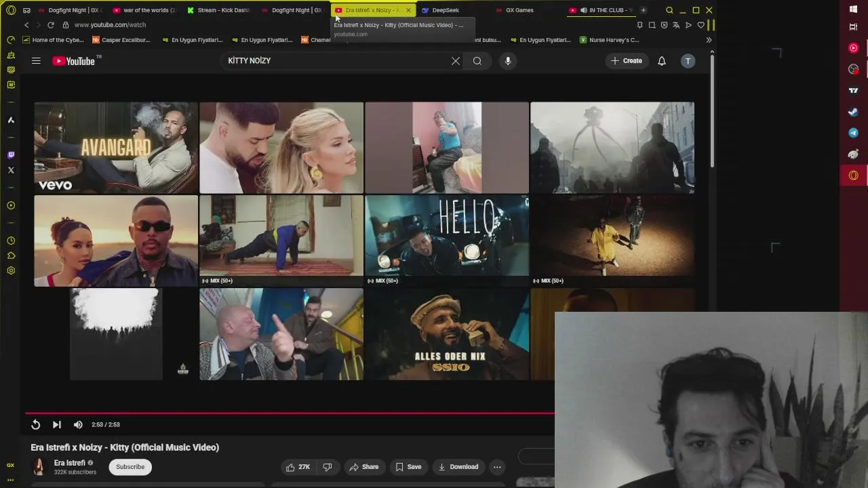
Task: Open the Create button menu
Action: point(626,61)
